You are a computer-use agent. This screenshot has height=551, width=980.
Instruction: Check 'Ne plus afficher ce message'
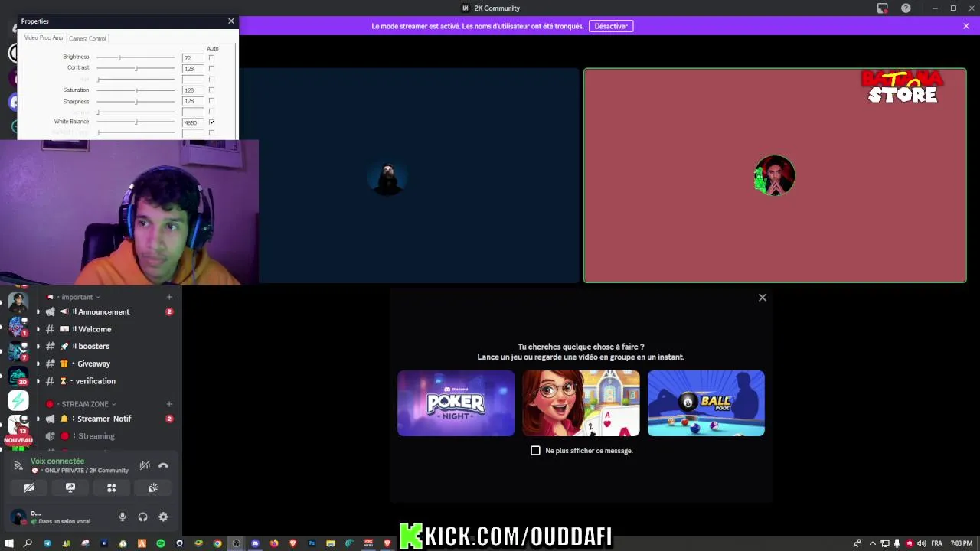536,451
